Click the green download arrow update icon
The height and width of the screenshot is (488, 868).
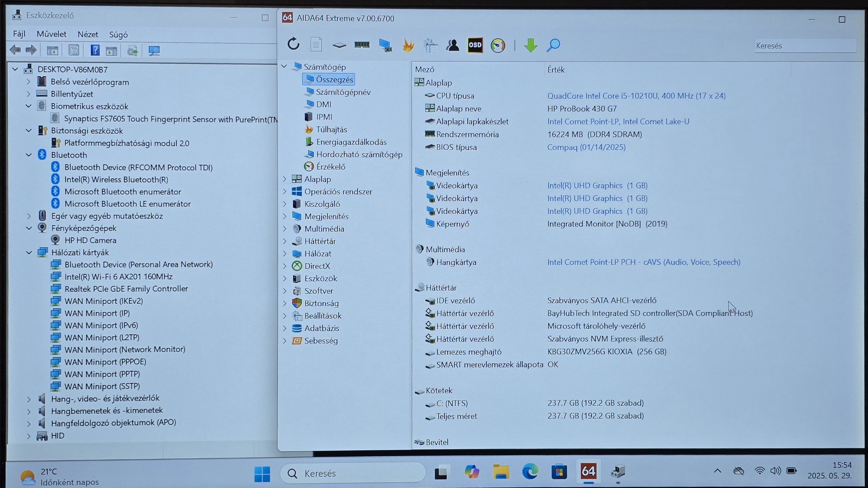(531, 45)
